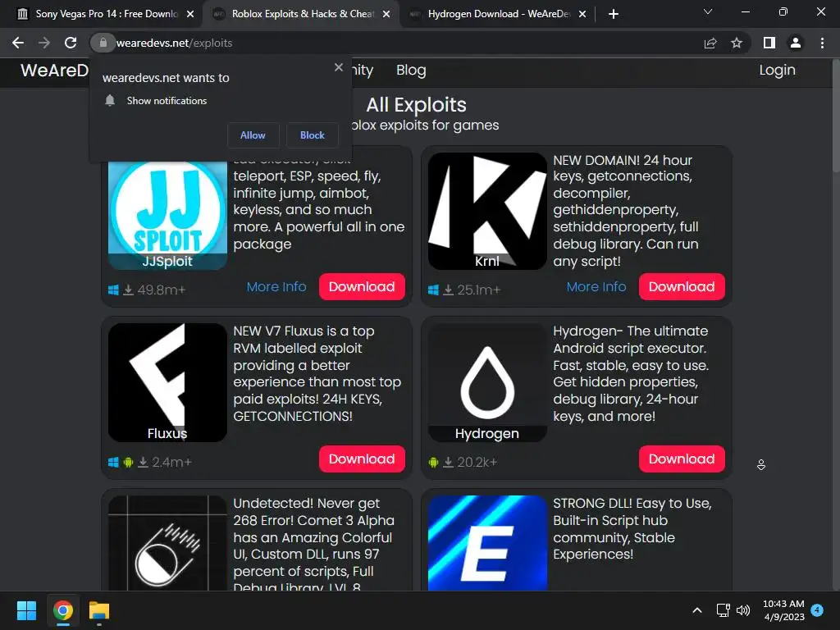840x630 pixels.
Task: Open the Login link
Action: 777,71
